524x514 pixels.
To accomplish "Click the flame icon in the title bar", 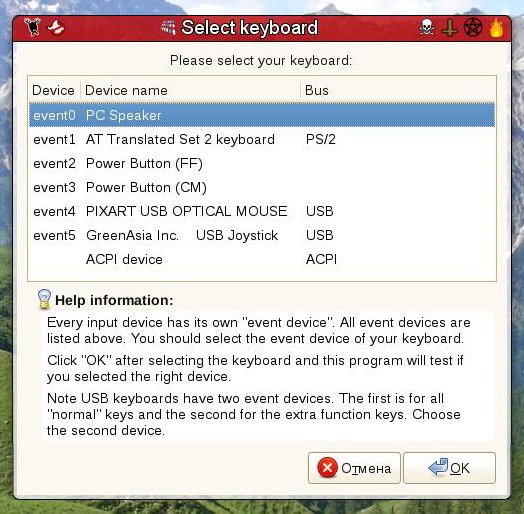I will [496, 27].
